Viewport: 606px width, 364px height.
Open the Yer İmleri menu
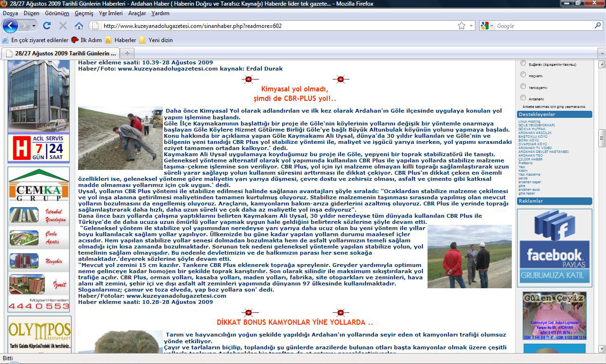click(x=111, y=13)
